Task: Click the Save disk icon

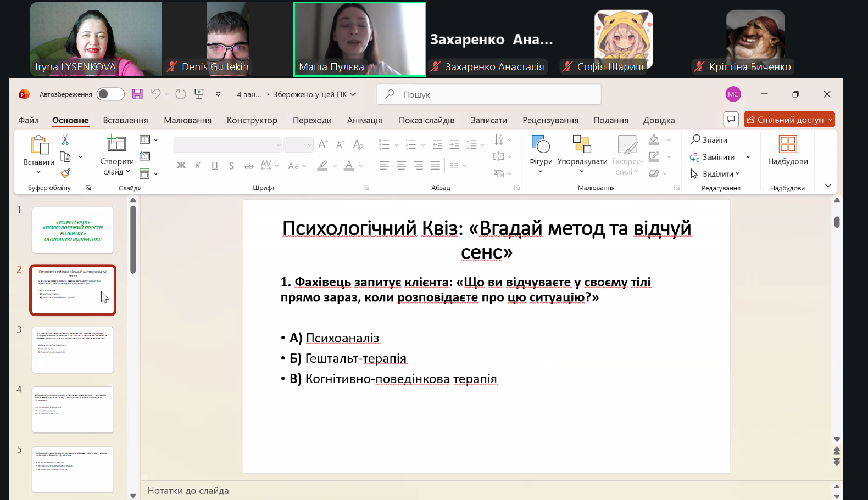Action: pos(137,94)
